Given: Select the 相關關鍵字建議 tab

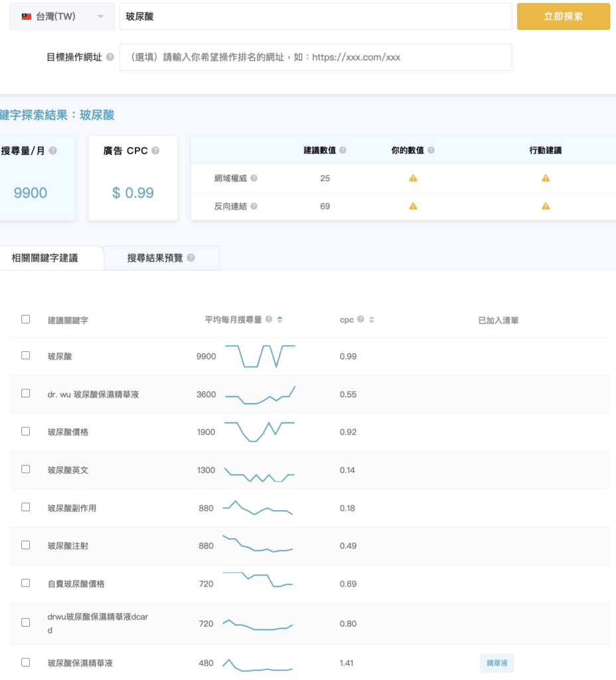Looking at the screenshot, I should 44,258.
